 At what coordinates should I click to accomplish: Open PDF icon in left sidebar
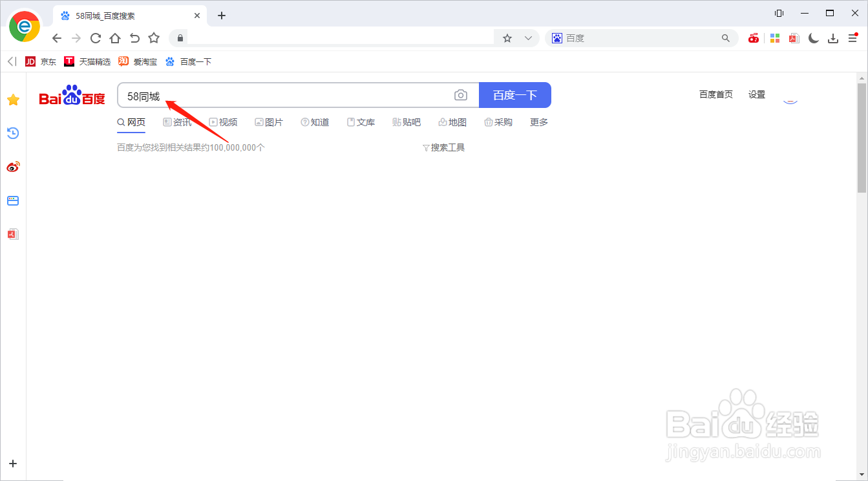(13, 234)
